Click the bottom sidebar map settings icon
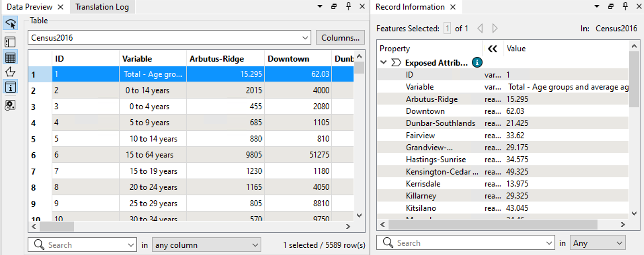 point(10,105)
